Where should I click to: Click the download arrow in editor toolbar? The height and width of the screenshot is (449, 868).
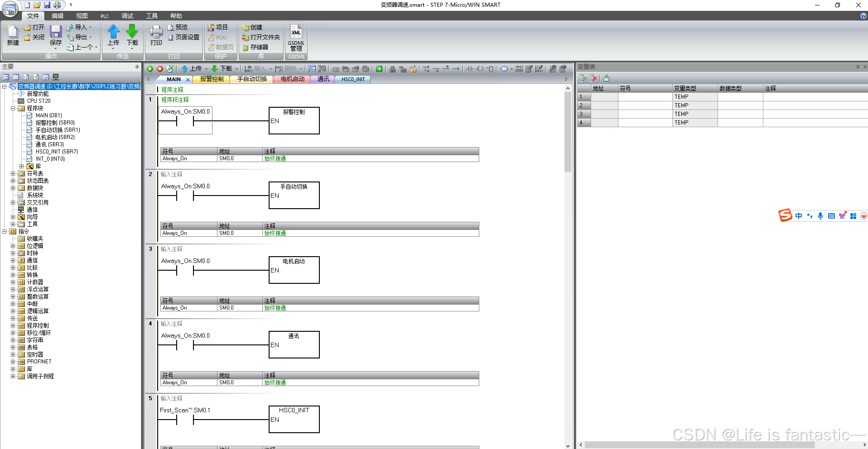coord(215,69)
